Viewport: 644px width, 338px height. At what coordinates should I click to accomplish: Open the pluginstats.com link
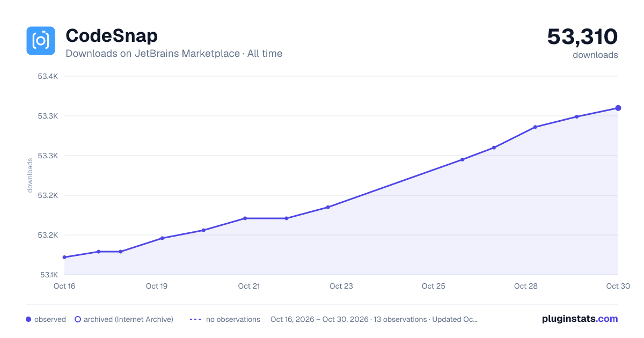(580, 319)
